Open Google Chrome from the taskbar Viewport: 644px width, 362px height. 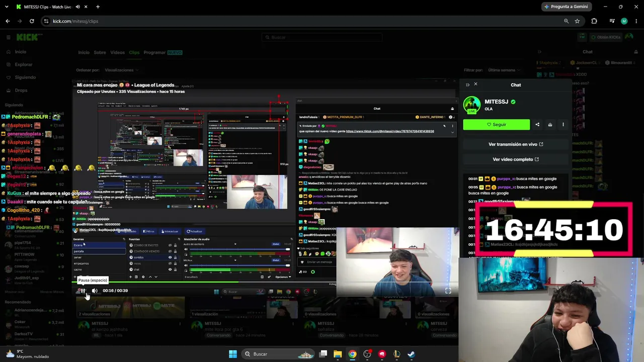pos(352,354)
